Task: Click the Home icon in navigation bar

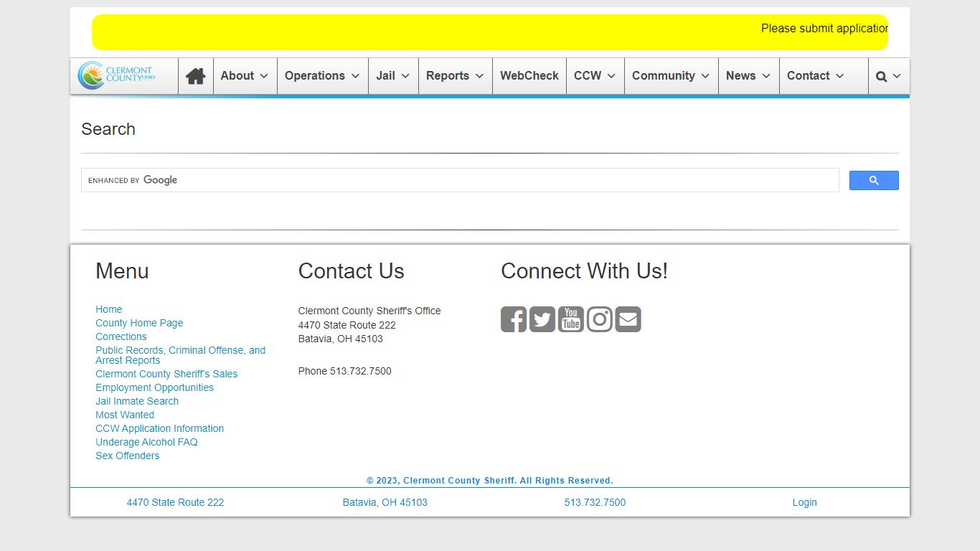Action: click(195, 76)
